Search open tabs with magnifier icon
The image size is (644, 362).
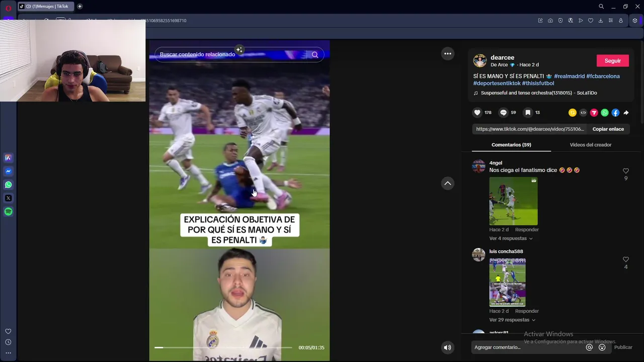click(601, 7)
